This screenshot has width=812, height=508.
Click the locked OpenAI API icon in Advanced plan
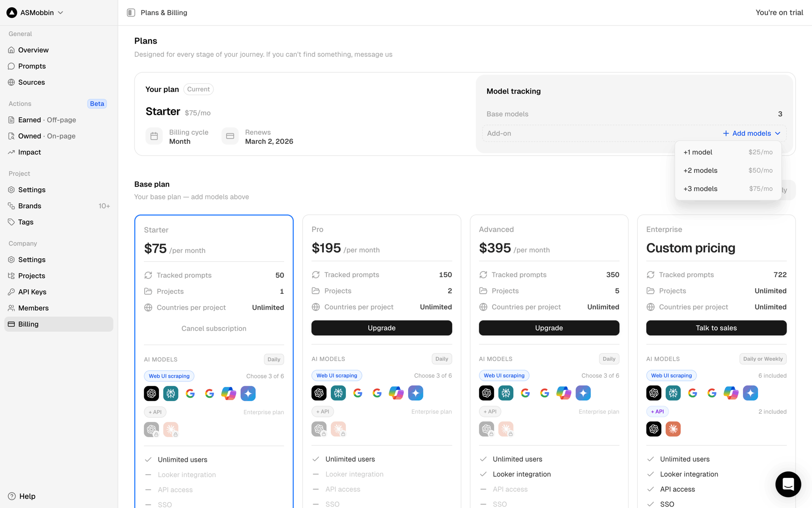pyautogui.click(x=486, y=429)
